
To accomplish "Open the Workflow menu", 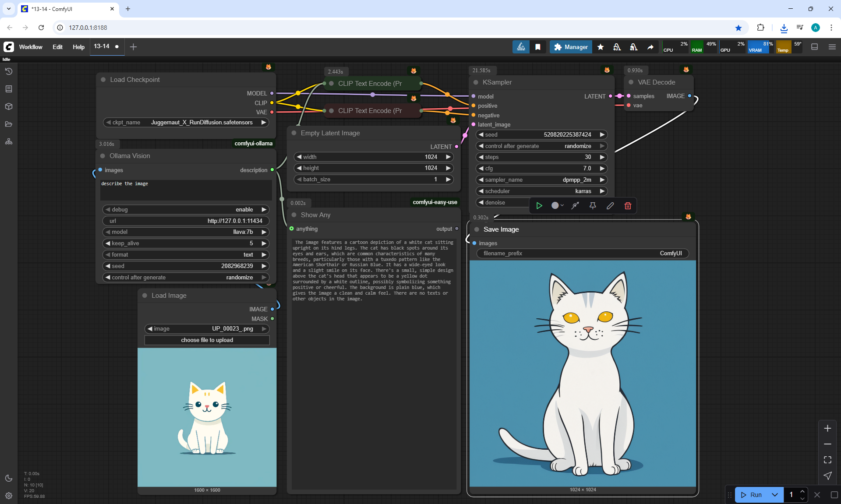I will pyautogui.click(x=31, y=47).
